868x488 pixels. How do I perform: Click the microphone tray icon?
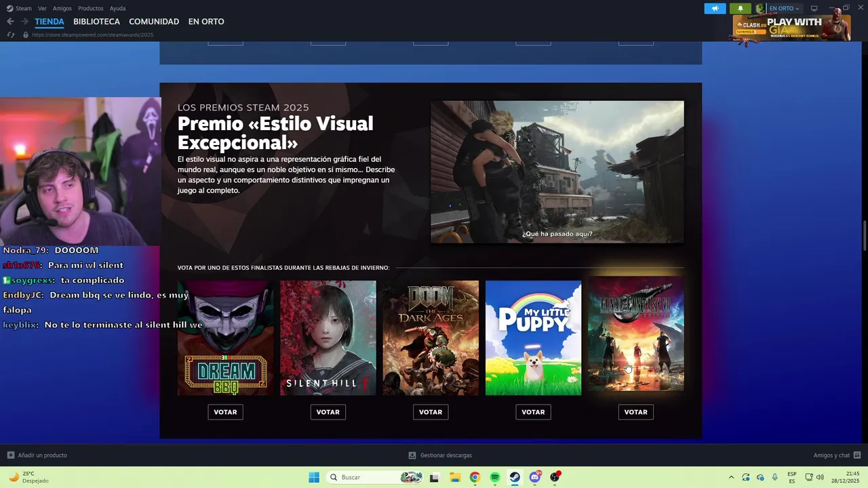pyautogui.click(x=775, y=477)
